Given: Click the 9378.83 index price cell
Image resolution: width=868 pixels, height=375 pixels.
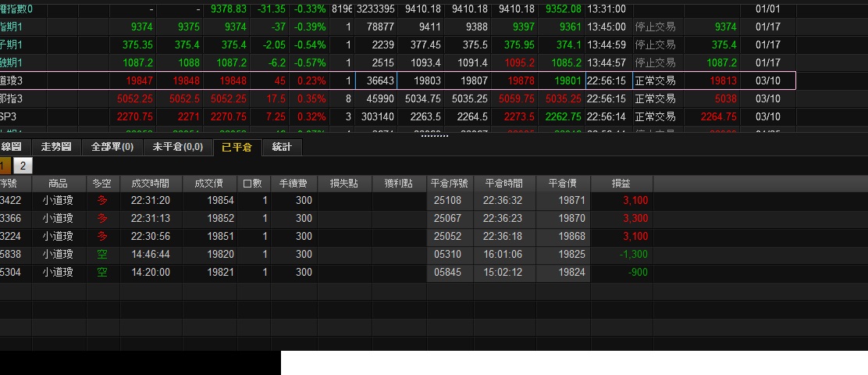Looking at the screenshot, I should pyautogui.click(x=229, y=9).
